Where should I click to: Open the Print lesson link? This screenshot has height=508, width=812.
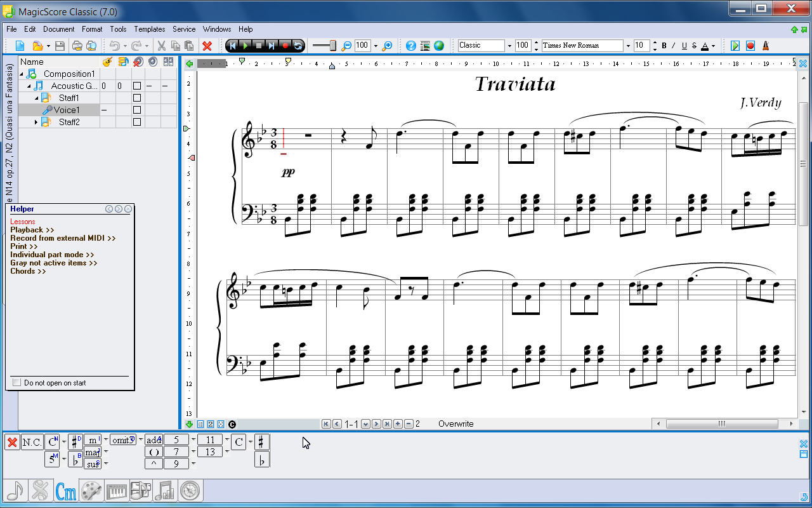24,246
